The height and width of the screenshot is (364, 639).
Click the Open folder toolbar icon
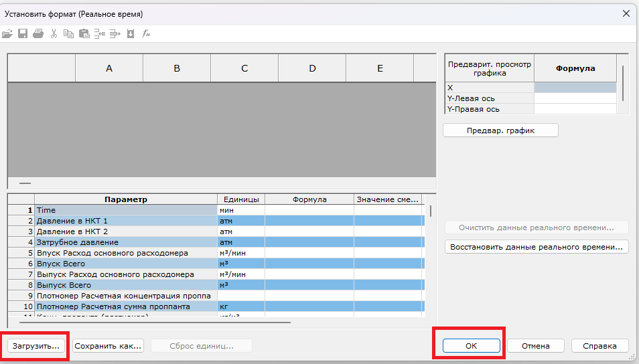[7, 33]
